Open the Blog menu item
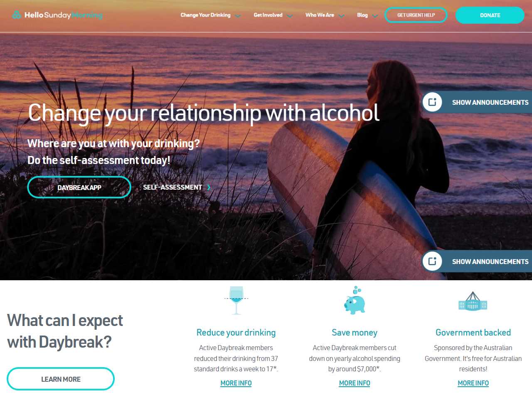The height and width of the screenshot is (400, 532). (362, 15)
